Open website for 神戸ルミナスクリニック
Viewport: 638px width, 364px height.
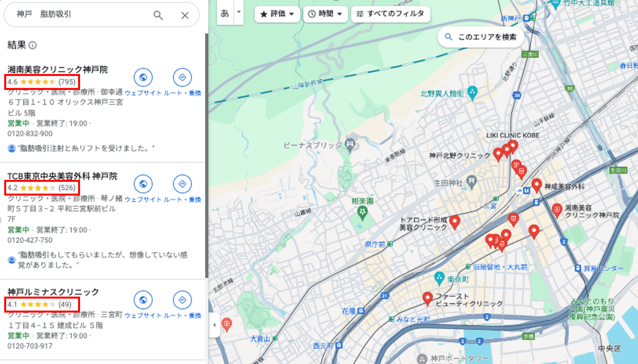143,300
